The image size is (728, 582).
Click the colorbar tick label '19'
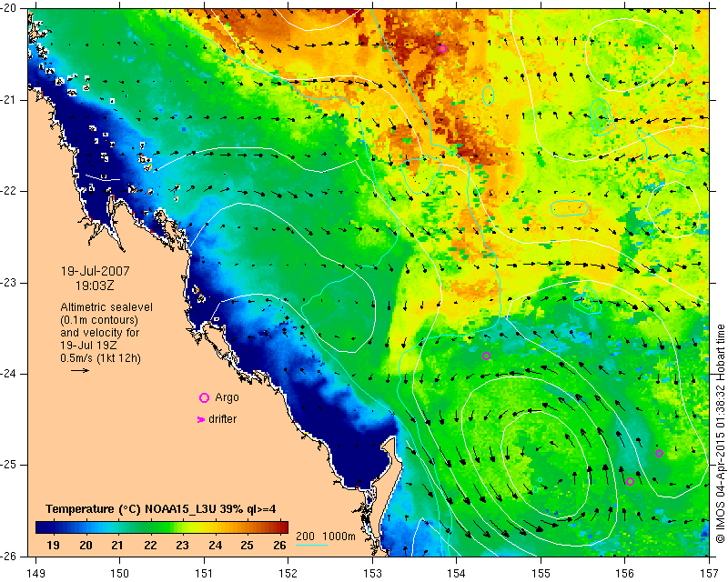(x=53, y=545)
